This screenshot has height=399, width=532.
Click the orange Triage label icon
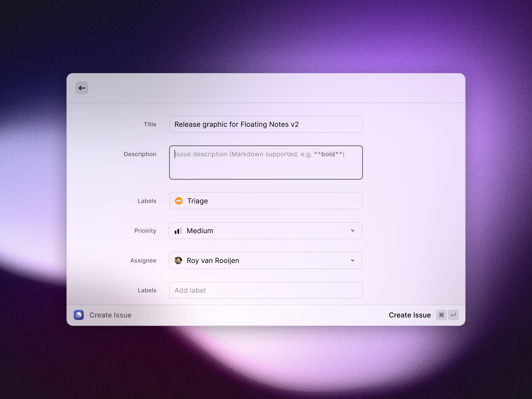[179, 201]
